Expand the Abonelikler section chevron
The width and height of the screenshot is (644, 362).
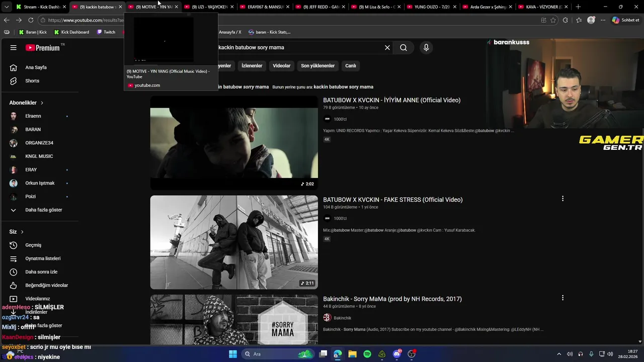click(42, 103)
